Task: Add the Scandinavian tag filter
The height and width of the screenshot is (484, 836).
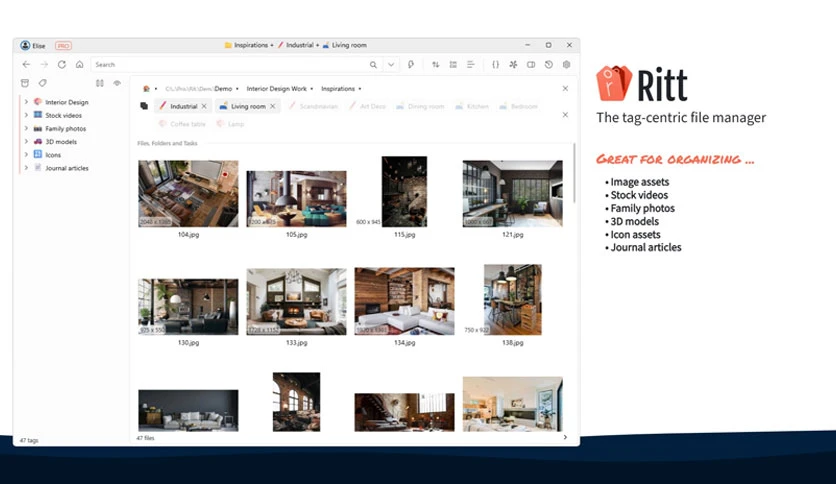Action: click(x=313, y=107)
